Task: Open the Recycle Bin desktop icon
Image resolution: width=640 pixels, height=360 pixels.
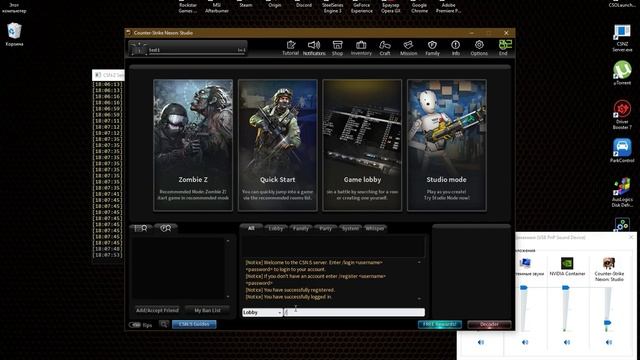Action: (x=14, y=34)
